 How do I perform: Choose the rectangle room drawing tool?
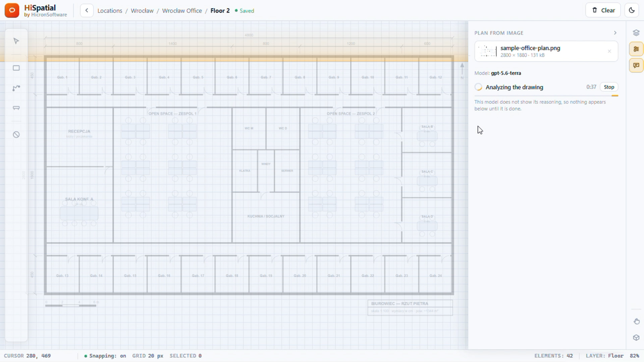(16, 68)
